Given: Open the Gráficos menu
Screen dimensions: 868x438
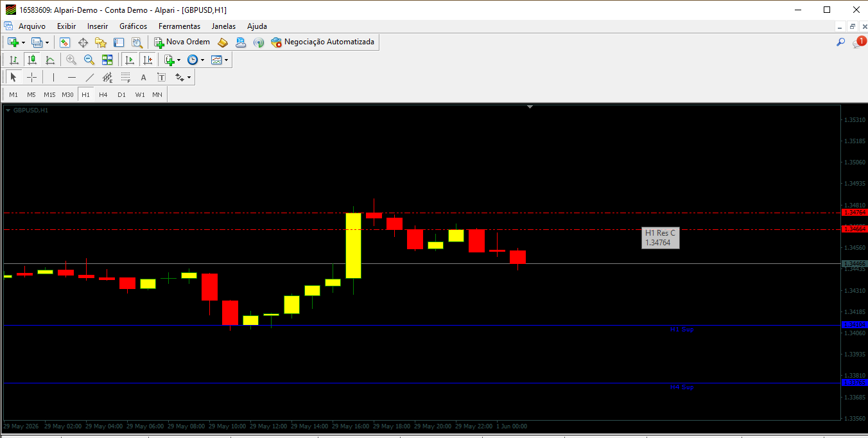Looking at the screenshot, I should (x=133, y=26).
